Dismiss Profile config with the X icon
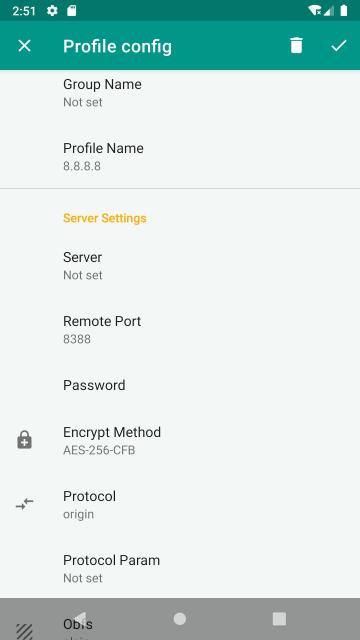Screen dimensions: 360x640 click(x=24, y=46)
